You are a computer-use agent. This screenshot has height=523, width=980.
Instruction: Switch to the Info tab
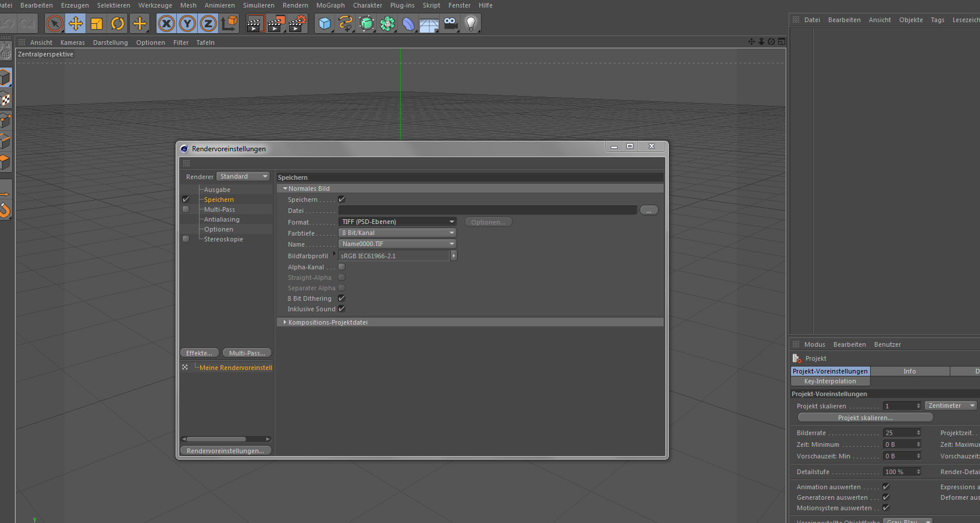[910, 371]
